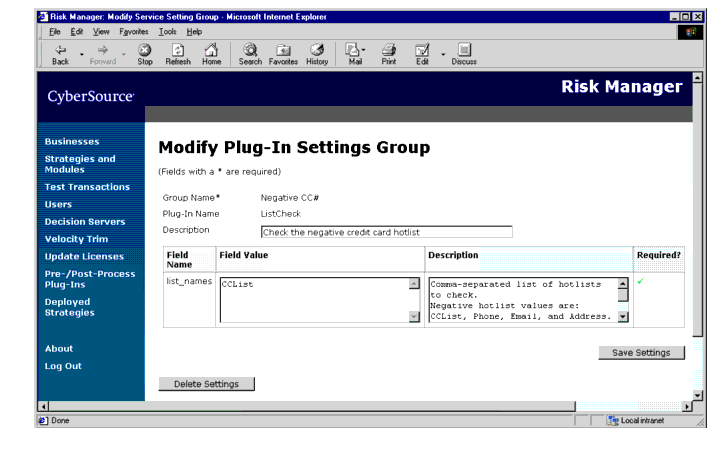Open the Help menu
713x454 pixels.
coord(194,32)
